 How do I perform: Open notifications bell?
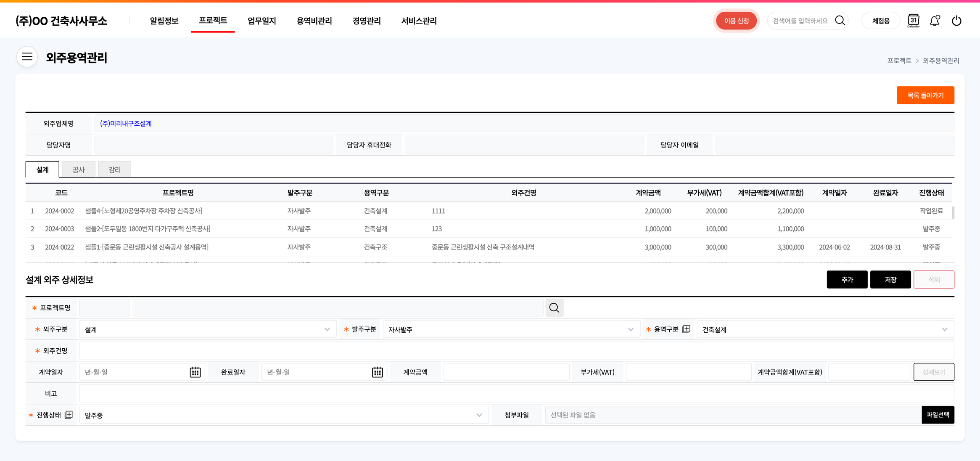(935, 21)
